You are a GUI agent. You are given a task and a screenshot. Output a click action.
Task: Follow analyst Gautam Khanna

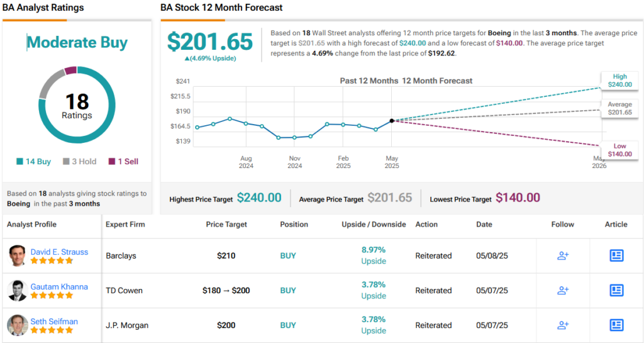(563, 290)
